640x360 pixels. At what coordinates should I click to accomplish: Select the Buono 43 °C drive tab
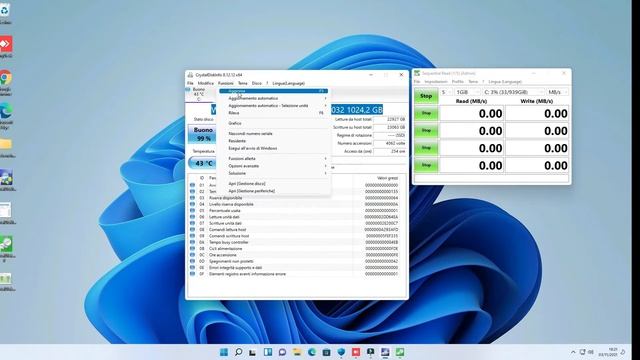click(x=198, y=94)
